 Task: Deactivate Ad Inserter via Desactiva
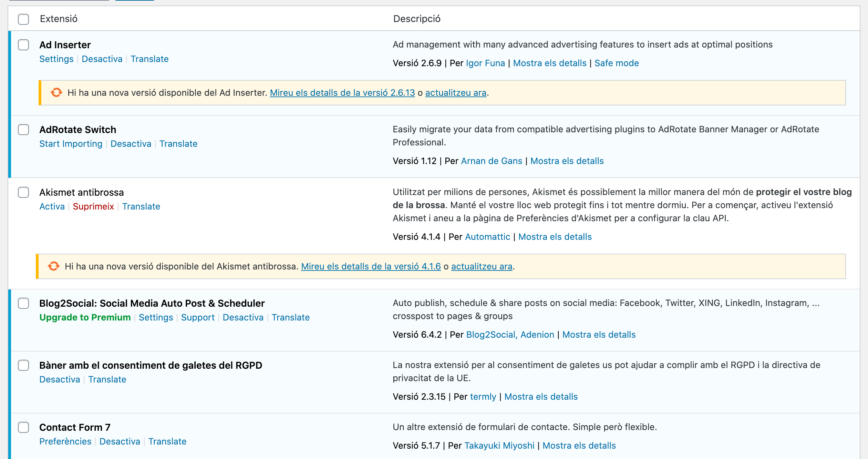coord(102,59)
